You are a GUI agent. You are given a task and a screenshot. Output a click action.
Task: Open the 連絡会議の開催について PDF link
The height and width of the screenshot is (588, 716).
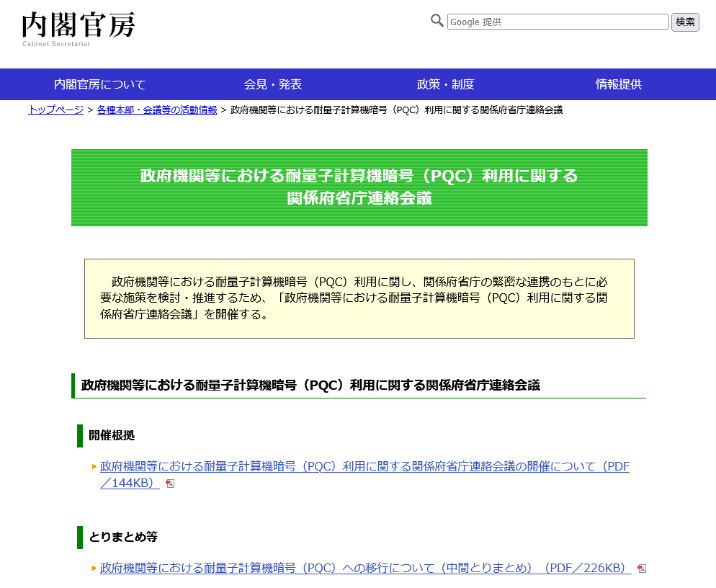pos(364,467)
